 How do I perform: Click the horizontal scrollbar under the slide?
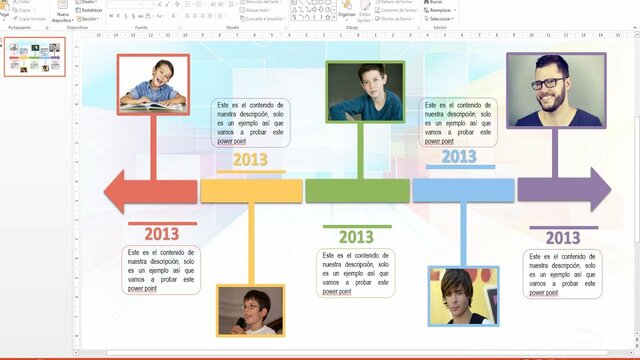point(357,352)
